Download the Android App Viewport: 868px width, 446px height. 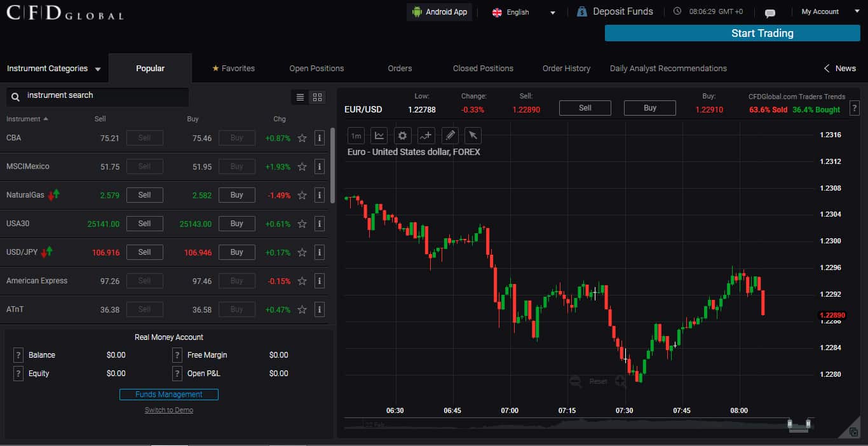439,12
